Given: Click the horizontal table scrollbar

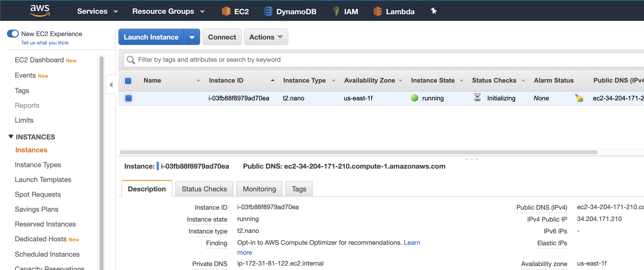Looking at the screenshot, I should (x=358, y=152).
